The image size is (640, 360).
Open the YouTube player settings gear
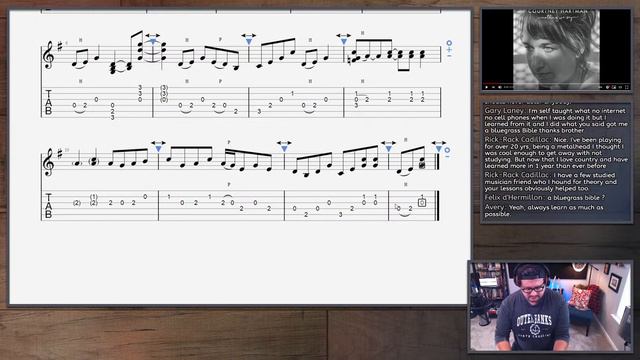(x=608, y=87)
